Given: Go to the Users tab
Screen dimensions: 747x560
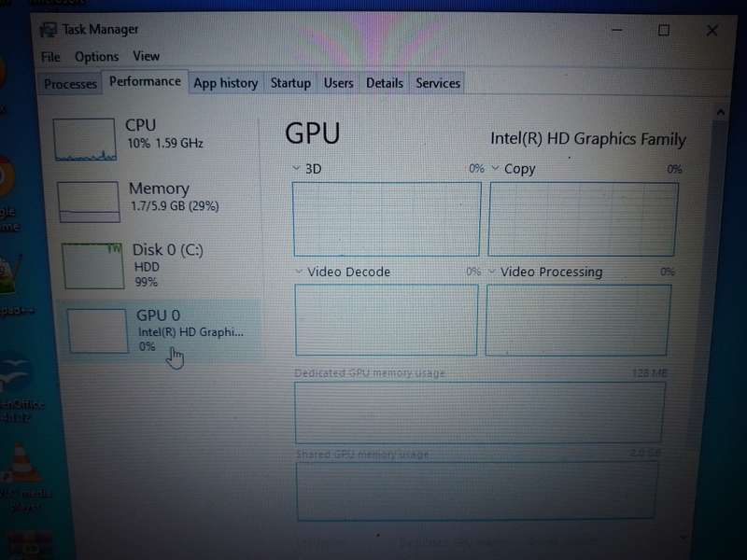Looking at the screenshot, I should 338,83.
